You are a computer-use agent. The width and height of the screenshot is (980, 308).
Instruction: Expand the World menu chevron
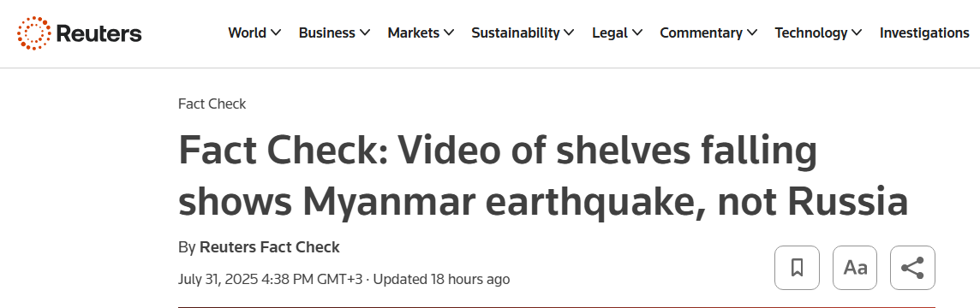click(276, 33)
